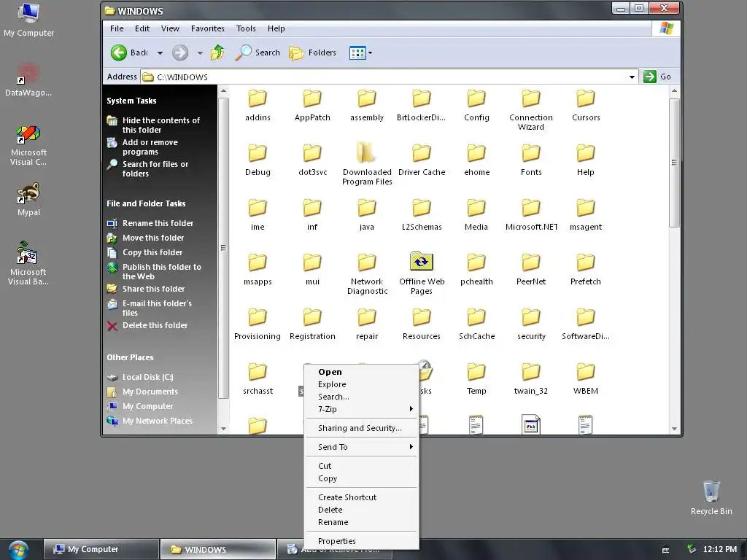Go back using the Back arrow button

coord(129,52)
